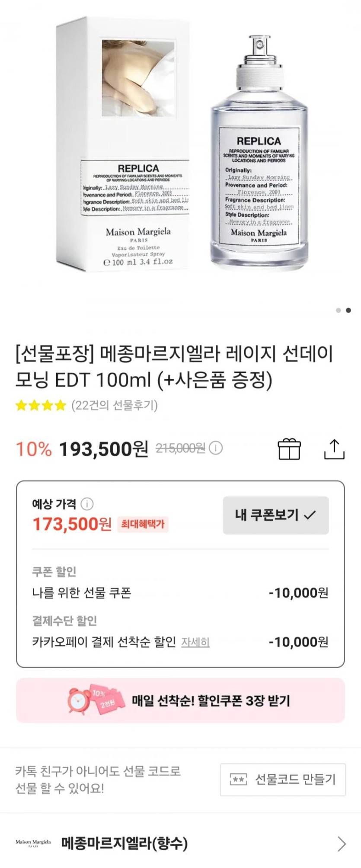Open the 22건의 선물후기 reviews link

tap(115, 405)
